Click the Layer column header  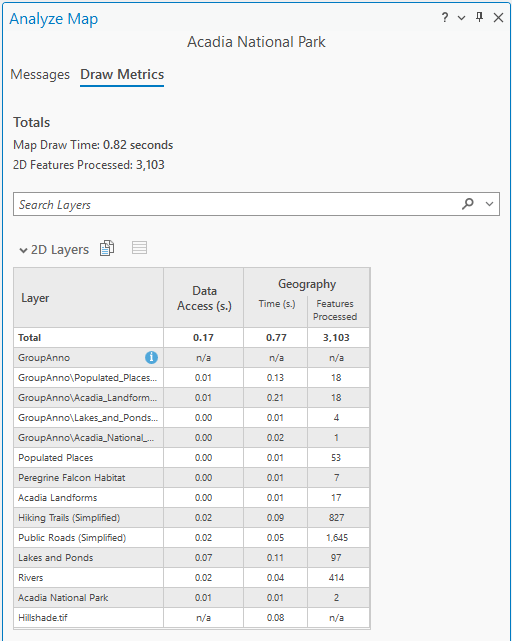click(x=88, y=298)
